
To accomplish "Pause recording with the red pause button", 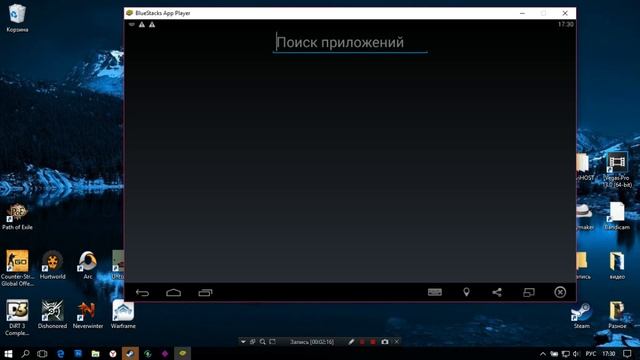I will coord(362,342).
